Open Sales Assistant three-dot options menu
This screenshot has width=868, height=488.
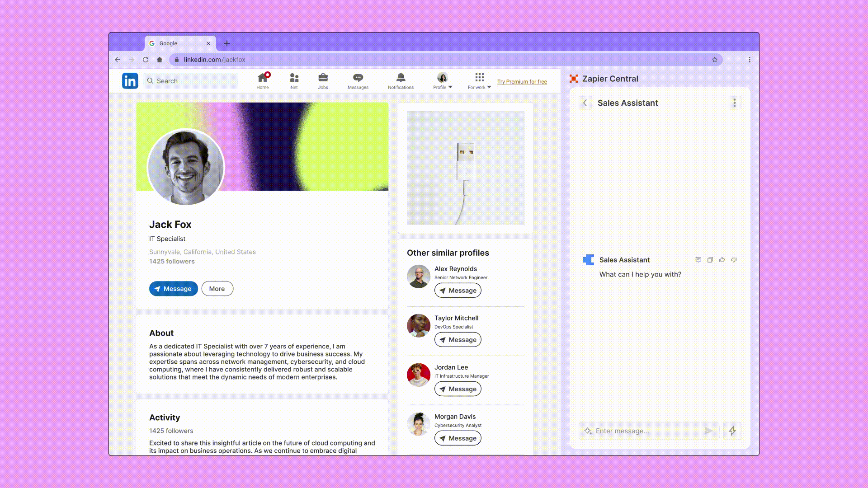[734, 103]
